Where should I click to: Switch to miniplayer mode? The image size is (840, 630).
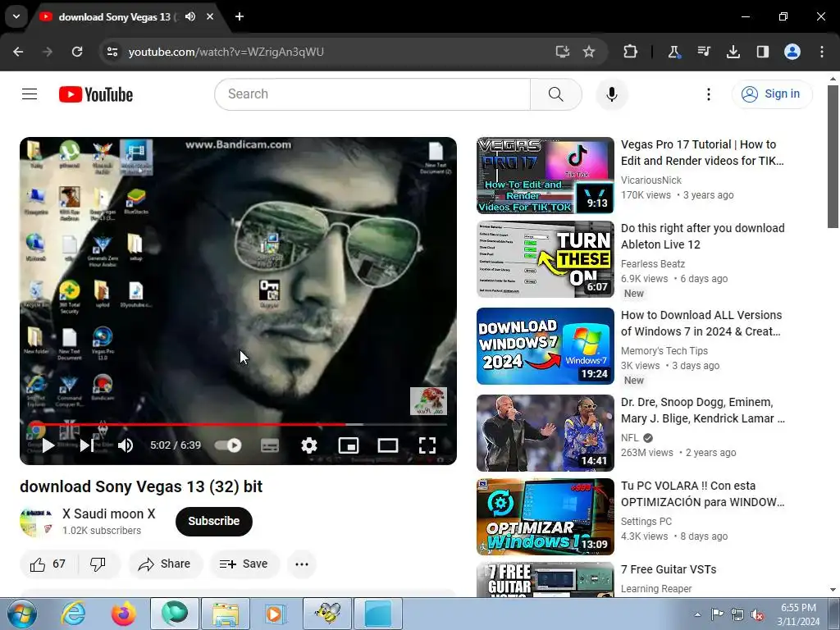point(348,445)
